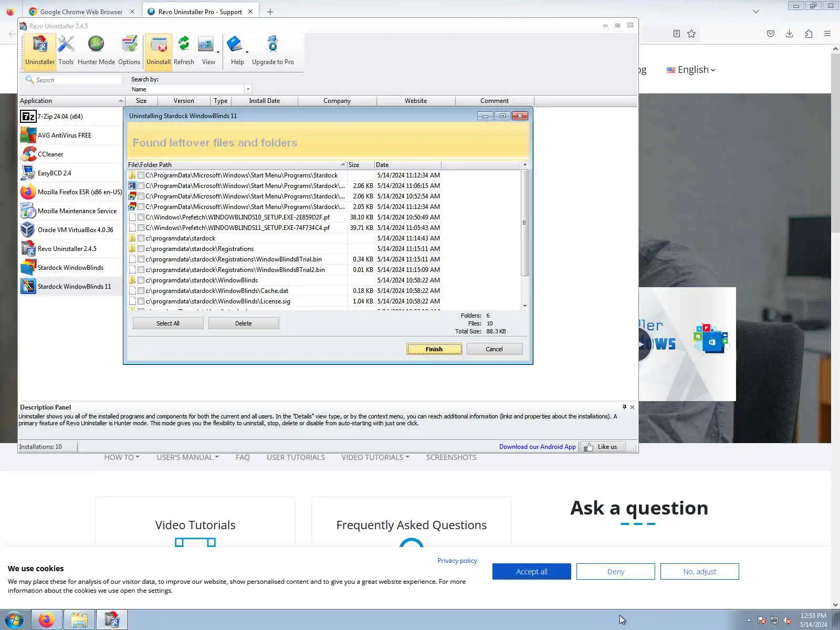The width and height of the screenshot is (840, 630).
Task: Select Stardock WindowBlinds entry
Action: coord(70,268)
